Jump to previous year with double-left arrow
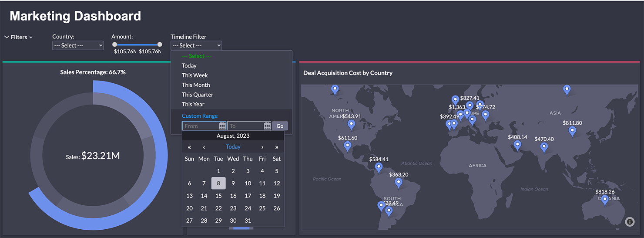Image resolution: width=644 pixels, height=238 pixels. [x=189, y=147]
